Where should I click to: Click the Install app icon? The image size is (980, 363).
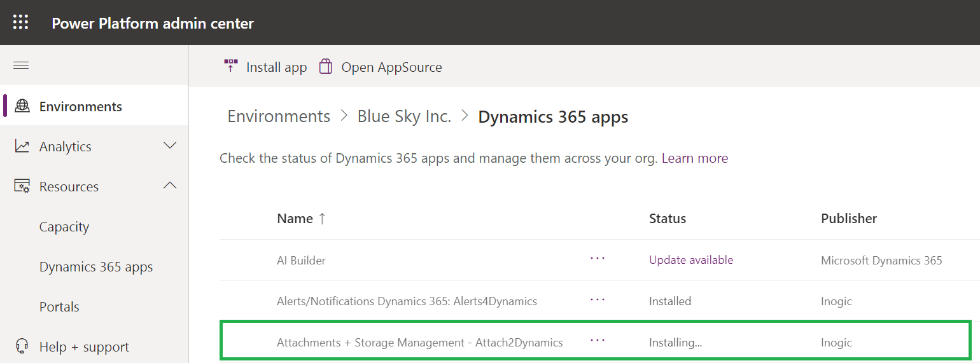tap(230, 66)
